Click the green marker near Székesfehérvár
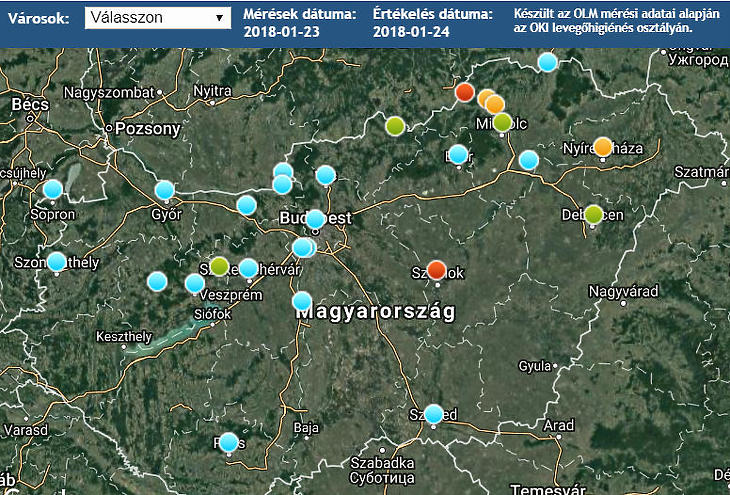 coord(219,266)
